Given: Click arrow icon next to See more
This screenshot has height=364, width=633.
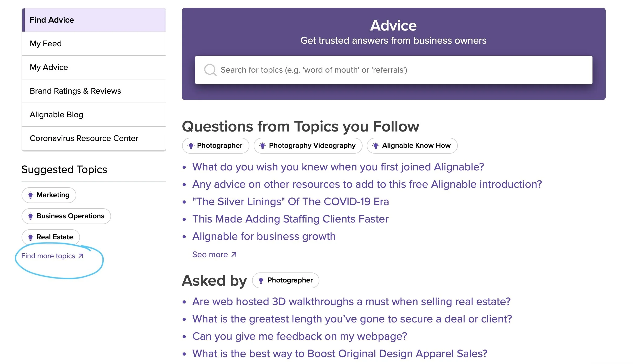Looking at the screenshot, I should click(x=234, y=255).
